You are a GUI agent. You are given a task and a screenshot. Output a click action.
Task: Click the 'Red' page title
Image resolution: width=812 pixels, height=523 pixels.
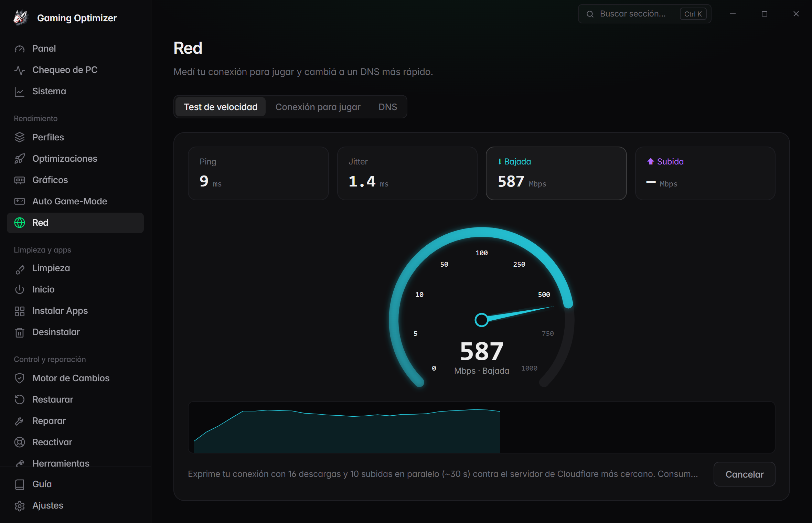[188, 48]
